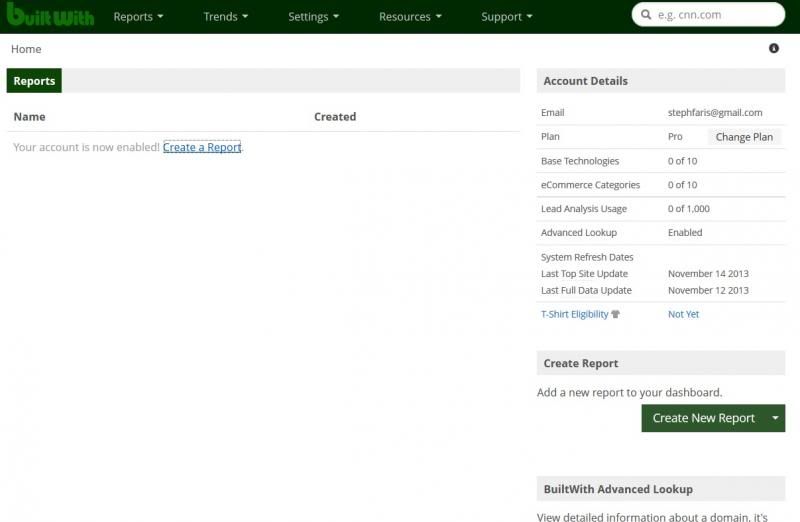Screen dimensions: 800x522
Task: Select the Reports tab
Action: pos(34,81)
